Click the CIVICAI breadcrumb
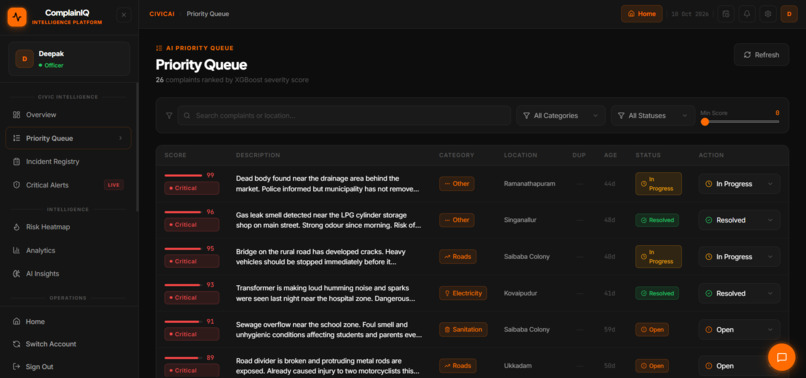 (162, 14)
